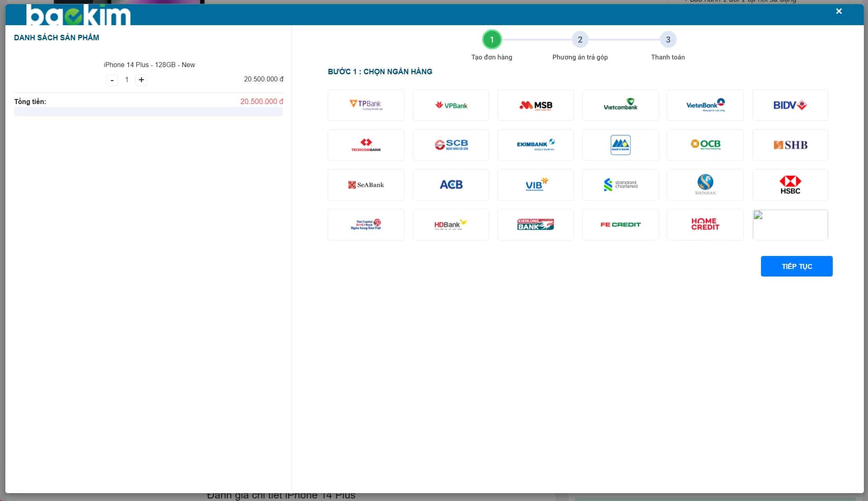Choose Eximbank logo

click(x=535, y=145)
